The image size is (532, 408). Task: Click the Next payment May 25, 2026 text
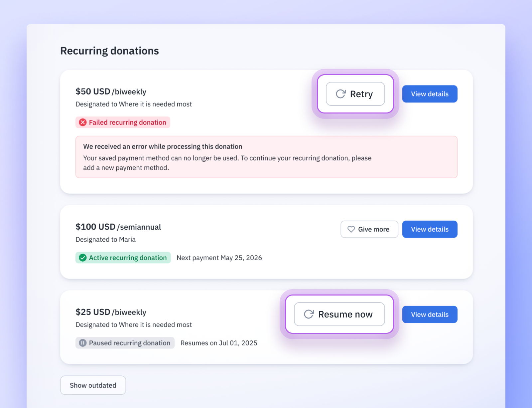(x=219, y=258)
